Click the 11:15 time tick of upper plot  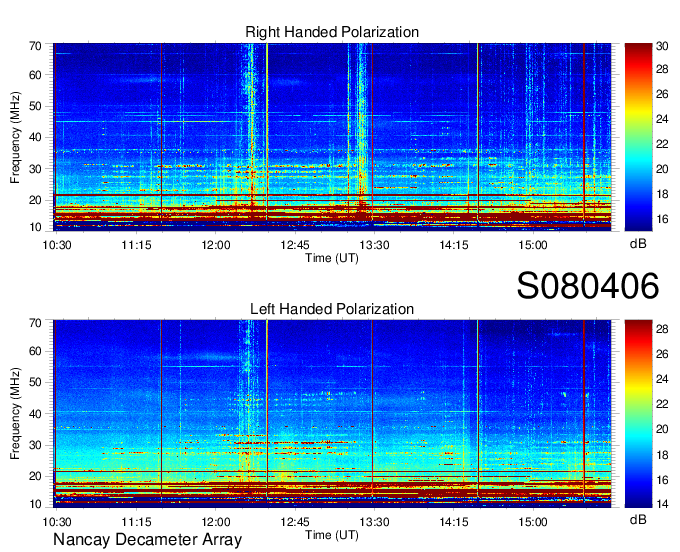[136, 245]
